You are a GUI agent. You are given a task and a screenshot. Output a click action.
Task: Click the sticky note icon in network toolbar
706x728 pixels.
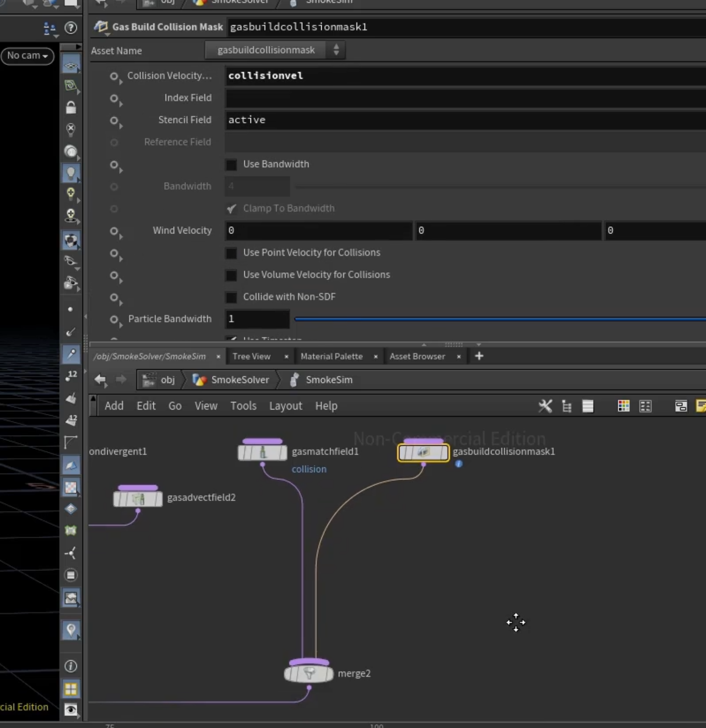701,406
